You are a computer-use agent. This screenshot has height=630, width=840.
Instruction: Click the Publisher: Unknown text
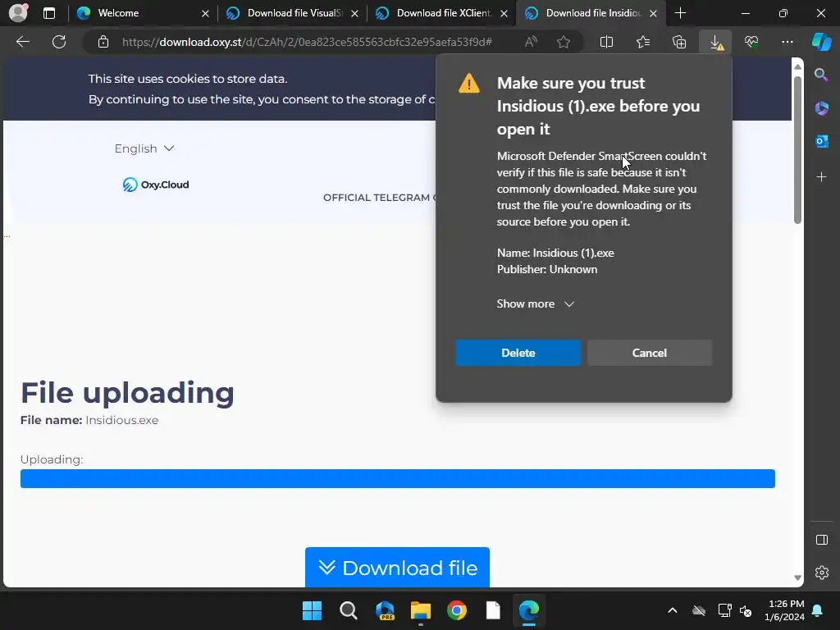[x=547, y=269]
